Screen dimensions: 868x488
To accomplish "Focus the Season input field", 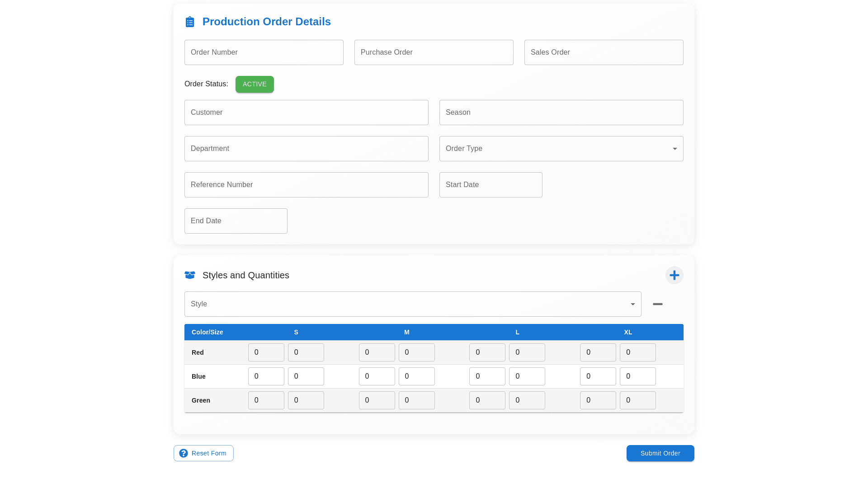I will tap(561, 113).
